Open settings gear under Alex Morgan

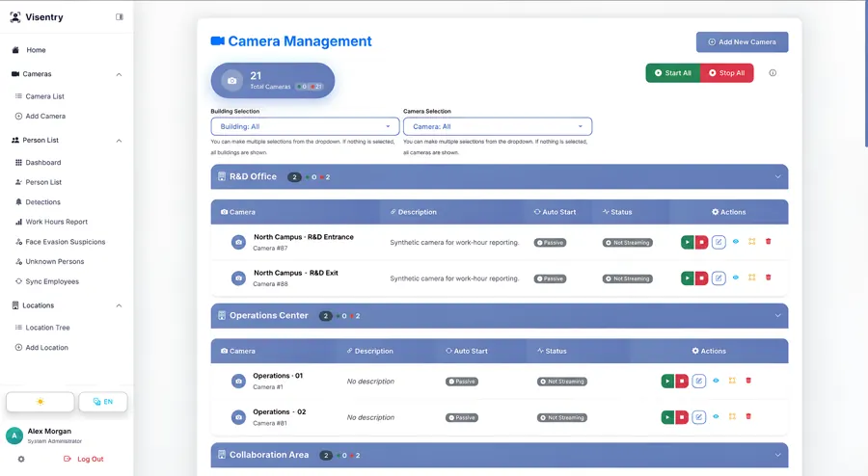(x=21, y=459)
